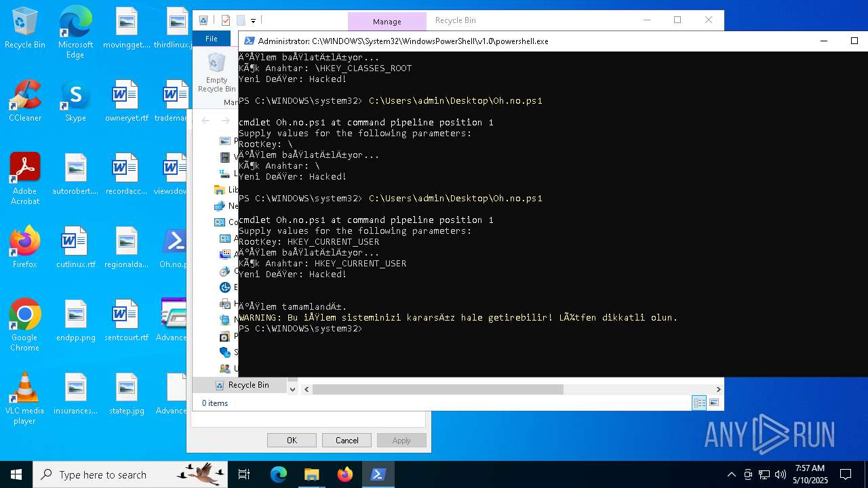Select the autorobert desktop image file
The image size is (868, 488).
pos(75,174)
